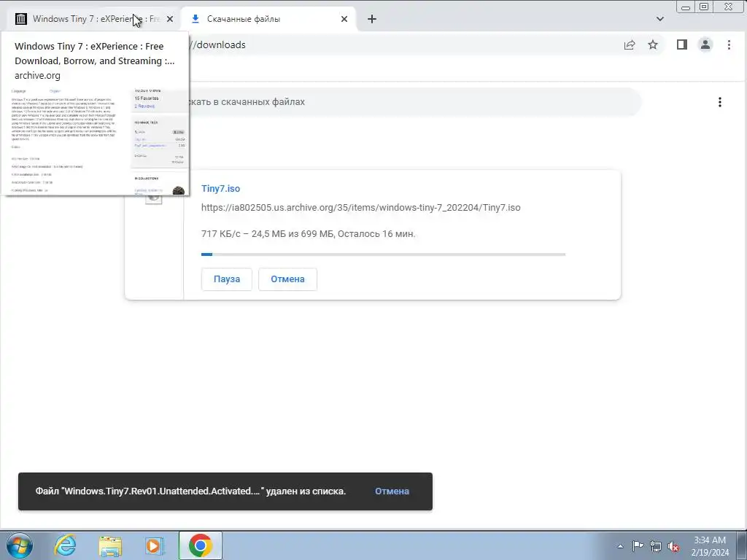The image size is (747, 560).
Task: Open the downloads page more actions menu
Action: [720, 102]
